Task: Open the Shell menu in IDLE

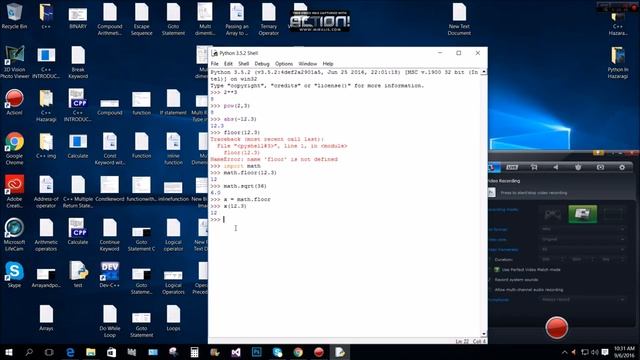Action: tap(244, 64)
